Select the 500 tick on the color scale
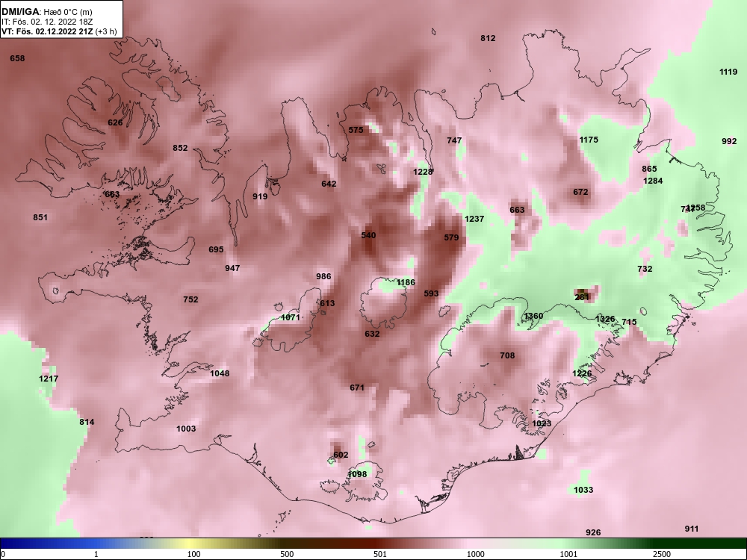The width and height of the screenshot is (747, 560). coord(287,554)
